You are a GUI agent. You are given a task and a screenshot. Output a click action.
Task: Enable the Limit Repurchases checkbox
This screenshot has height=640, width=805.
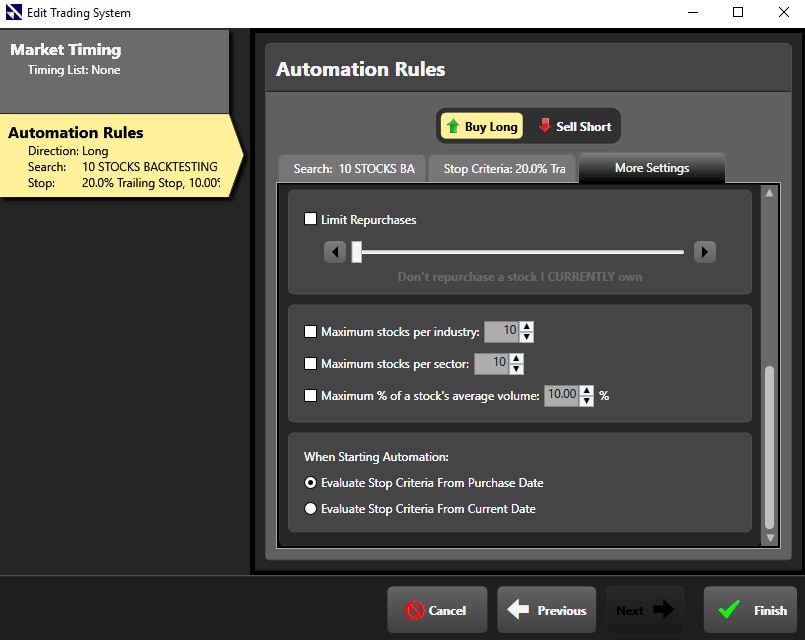(310, 219)
